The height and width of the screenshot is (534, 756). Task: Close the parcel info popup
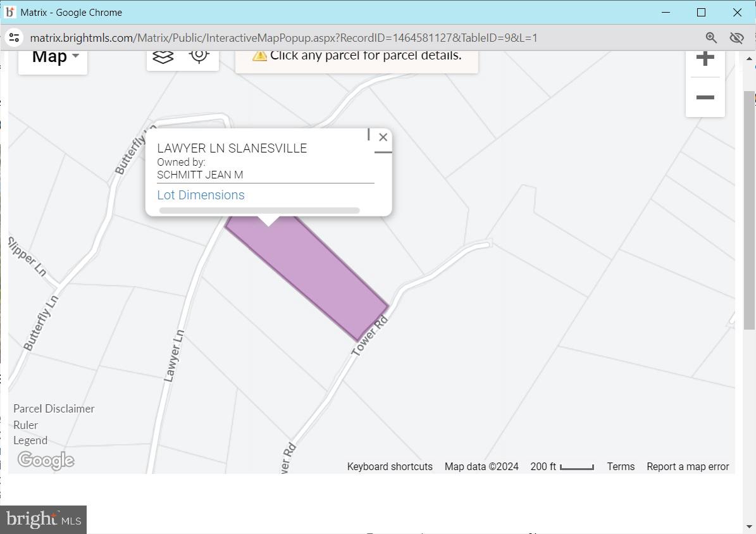(383, 137)
